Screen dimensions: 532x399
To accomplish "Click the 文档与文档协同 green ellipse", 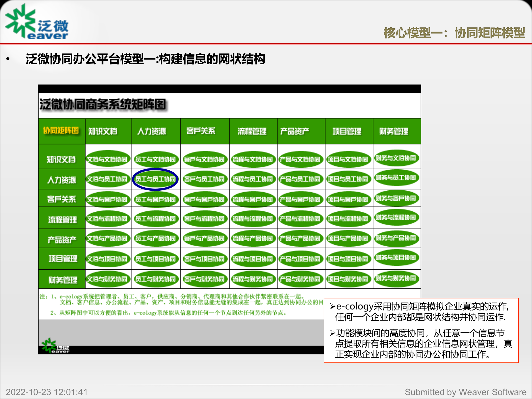I will click(x=108, y=159).
